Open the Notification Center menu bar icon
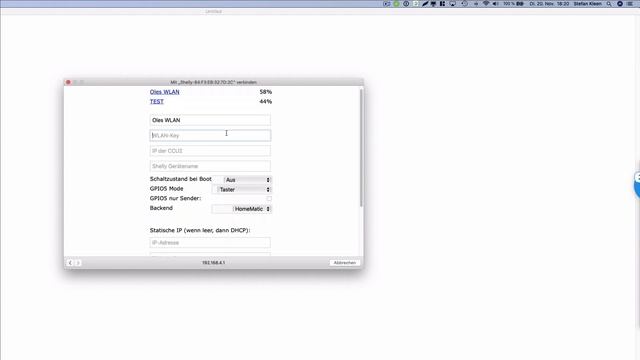 coord(630,4)
